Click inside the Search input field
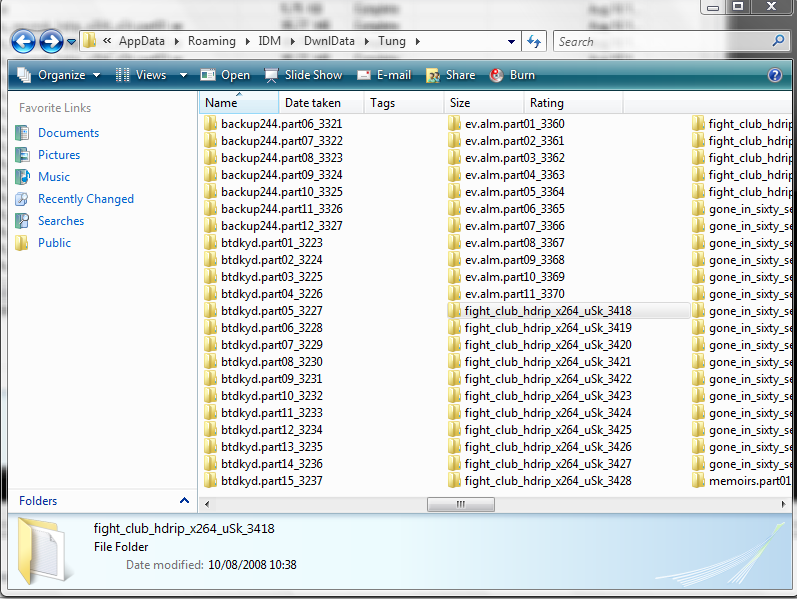The width and height of the screenshot is (797, 599). click(x=660, y=42)
